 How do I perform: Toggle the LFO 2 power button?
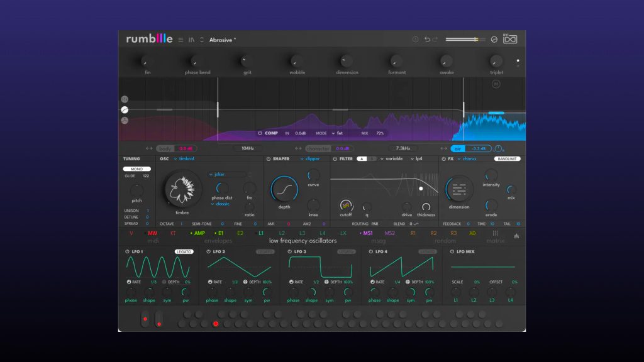[208, 251]
